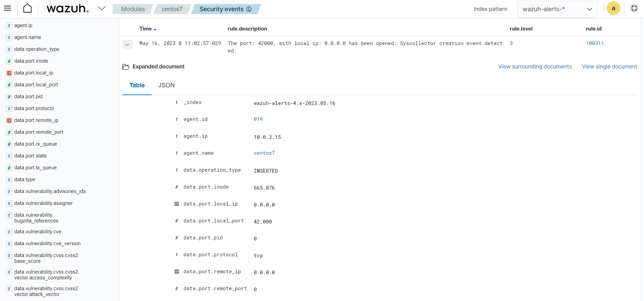Click IP type icon for data.port.remote_ip in sidebar
644x301 pixels.
pos(9,121)
